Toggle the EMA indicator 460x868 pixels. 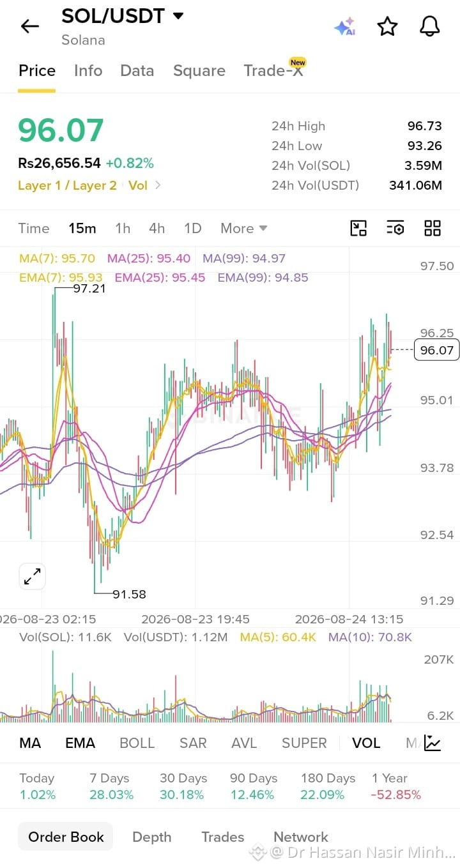[80, 743]
